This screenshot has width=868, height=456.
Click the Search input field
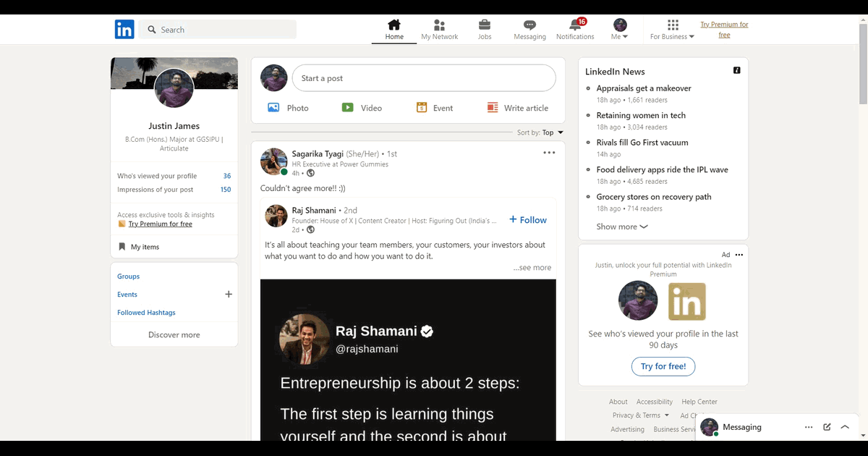[x=218, y=30]
